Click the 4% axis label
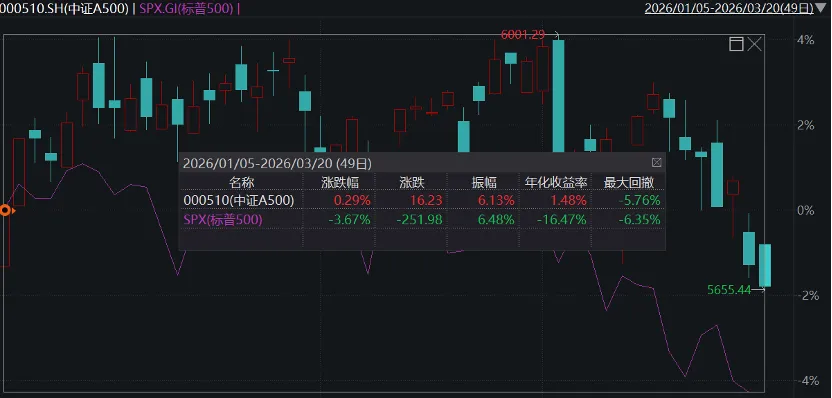The image size is (832, 398). [805, 40]
